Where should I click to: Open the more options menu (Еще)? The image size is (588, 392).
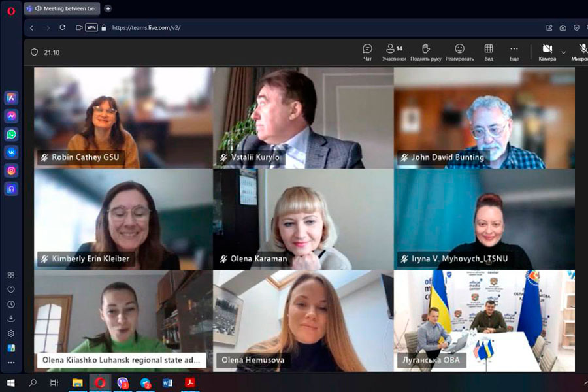514,52
